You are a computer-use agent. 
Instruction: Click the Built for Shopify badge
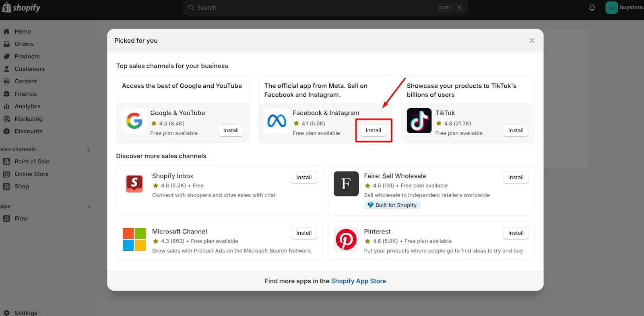[x=392, y=205]
